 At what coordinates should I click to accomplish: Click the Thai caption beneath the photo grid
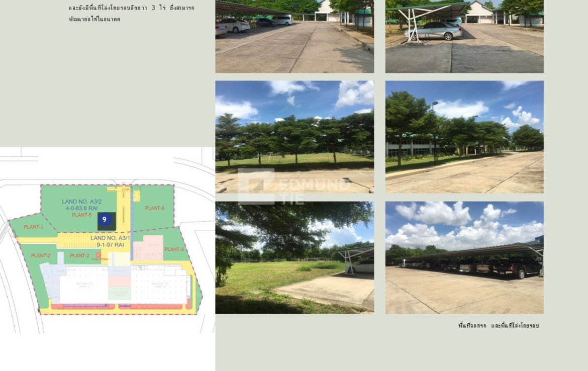(x=498, y=326)
